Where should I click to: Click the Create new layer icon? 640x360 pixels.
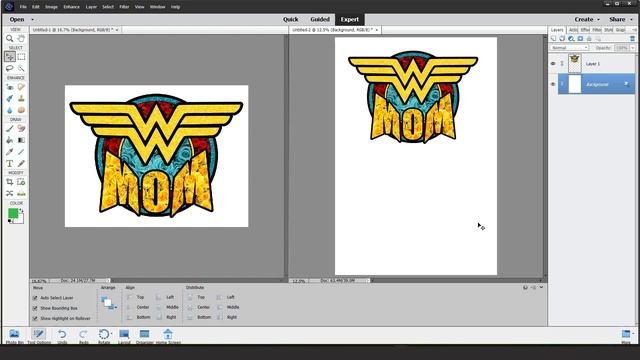(553, 38)
